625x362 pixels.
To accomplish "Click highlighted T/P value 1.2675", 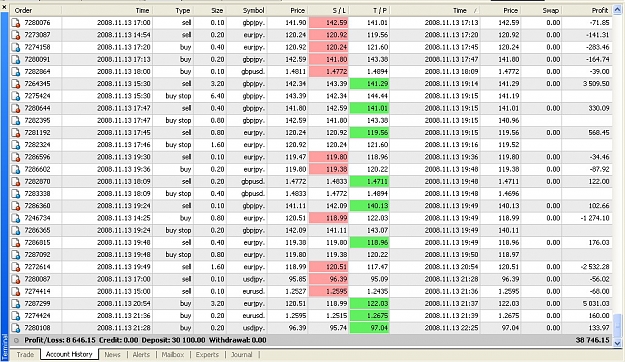I will [x=369, y=316].
